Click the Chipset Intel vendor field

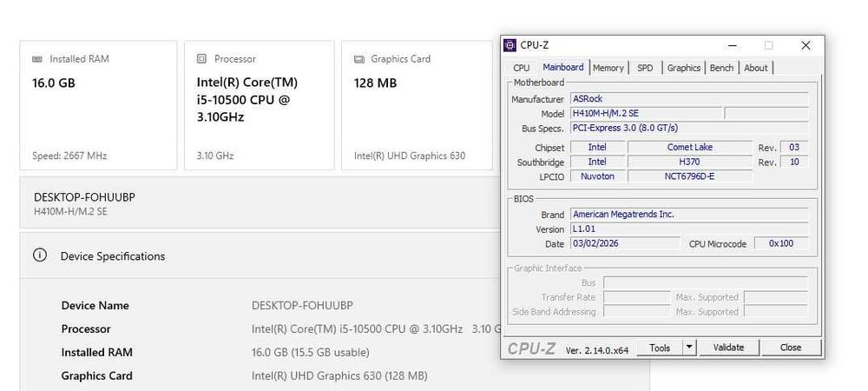tap(597, 148)
